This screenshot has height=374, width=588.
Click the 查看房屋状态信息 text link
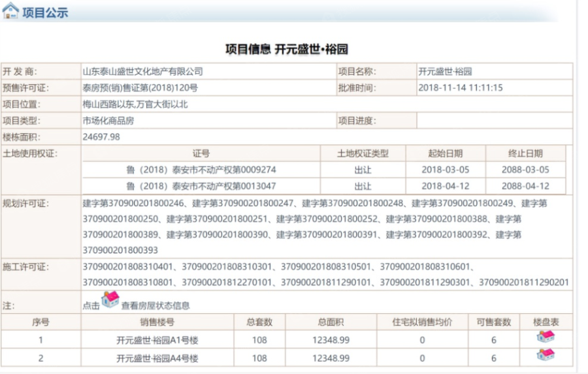tap(155, 305)
